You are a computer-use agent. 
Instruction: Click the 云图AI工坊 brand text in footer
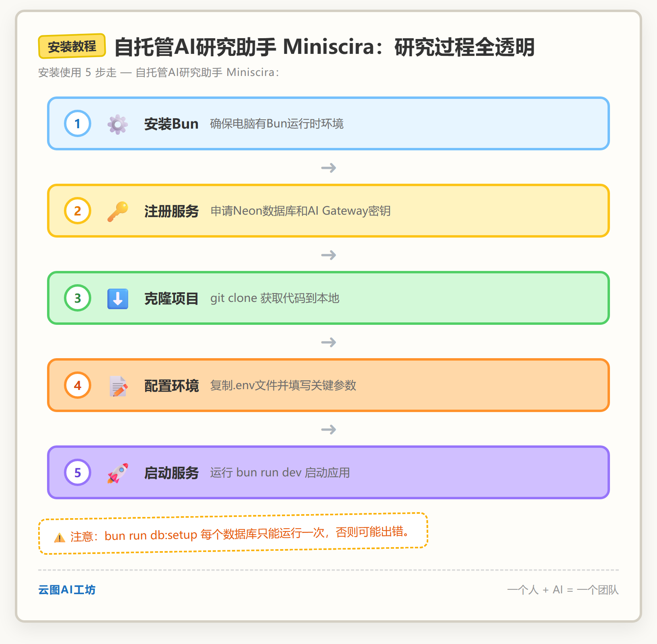67,590
